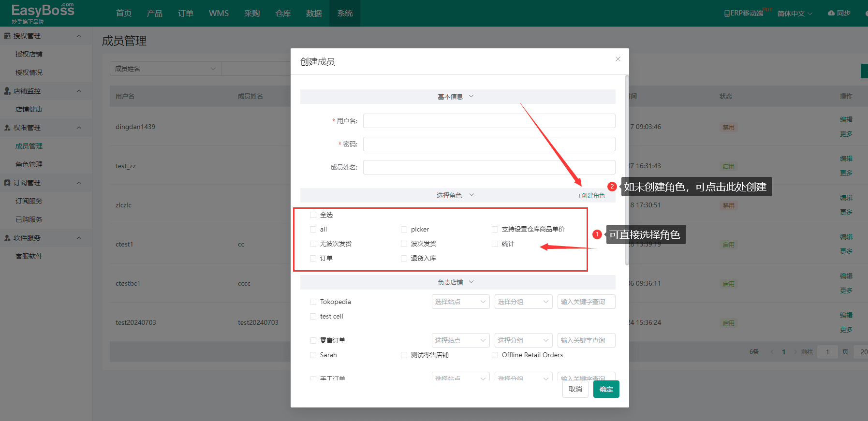
Task: Collapse the 店铺监控 sidebar group chevron
Action: click(79, 91)
